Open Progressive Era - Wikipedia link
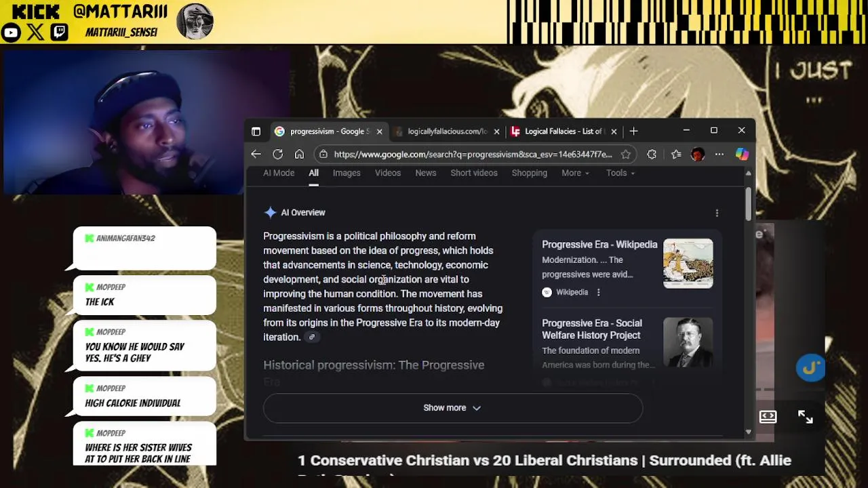 [599, 245]
